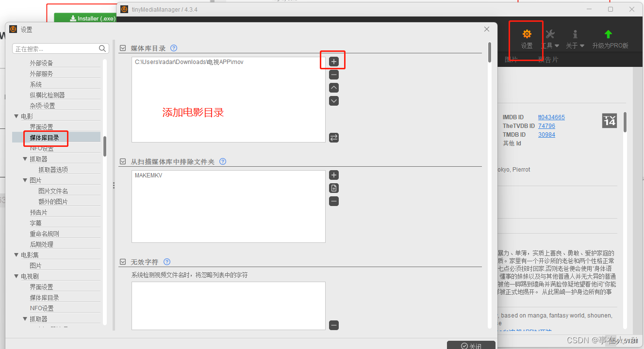Open the 工具 dropdown in main window

[550, 39]
